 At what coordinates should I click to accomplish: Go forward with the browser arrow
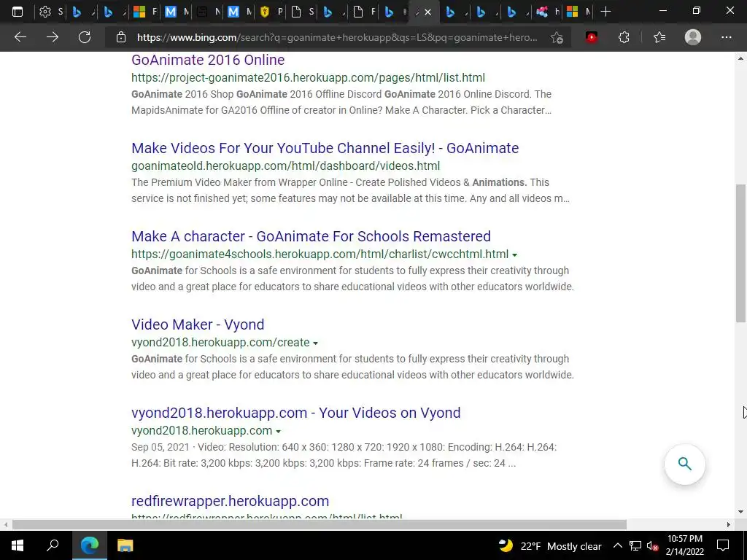point(53,37)
